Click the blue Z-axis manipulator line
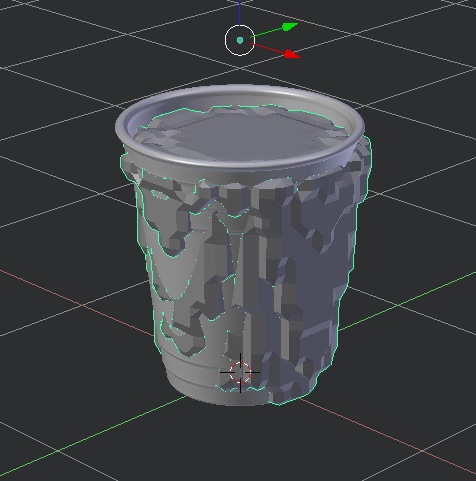 click(239, 12)
